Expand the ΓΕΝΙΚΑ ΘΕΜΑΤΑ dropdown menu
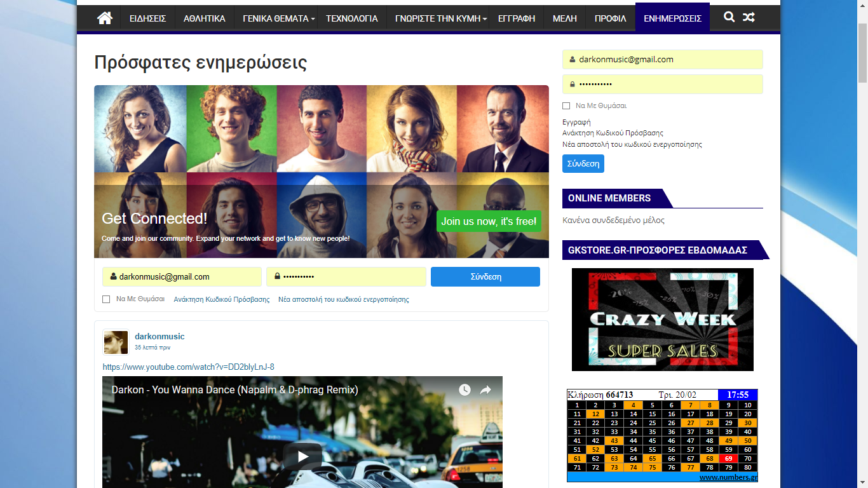The image size is (868, 488). (279, 18)
